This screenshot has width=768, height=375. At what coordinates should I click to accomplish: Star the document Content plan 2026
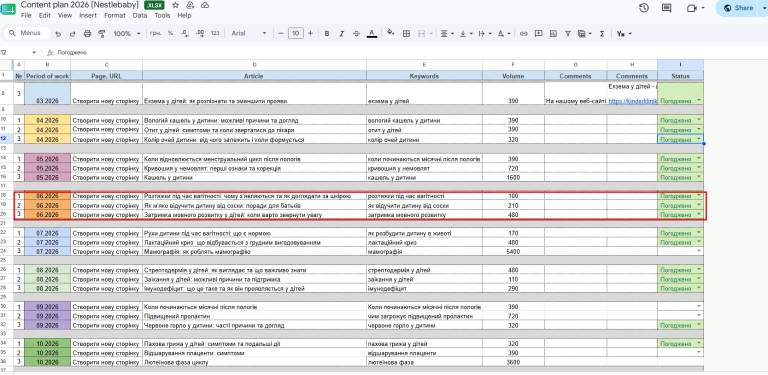(176, 5)
